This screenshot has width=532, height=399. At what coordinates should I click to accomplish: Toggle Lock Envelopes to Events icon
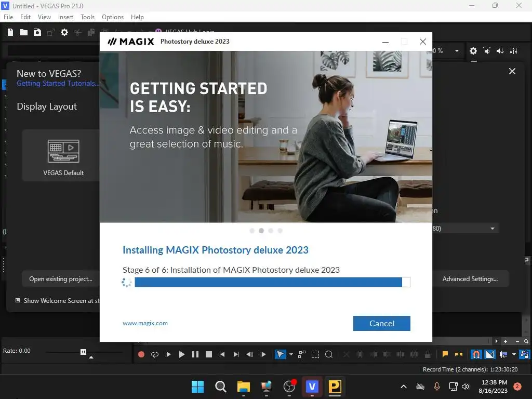pos(525,354)
